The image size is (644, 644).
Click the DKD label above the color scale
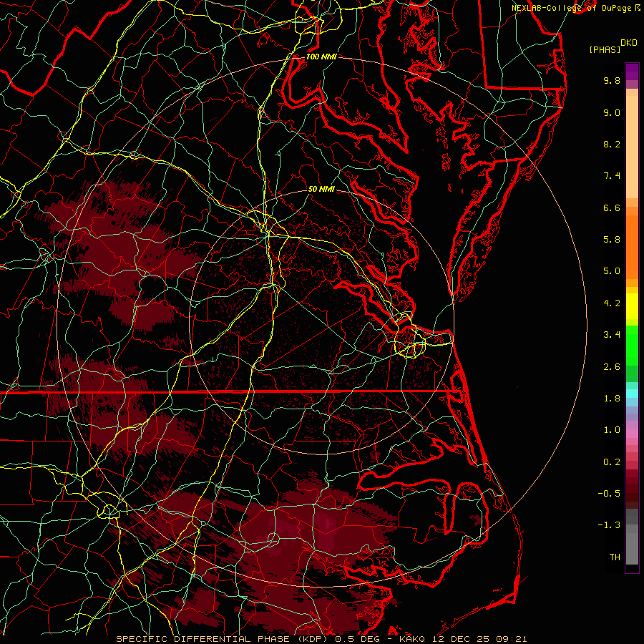click(x=628, y=42)
